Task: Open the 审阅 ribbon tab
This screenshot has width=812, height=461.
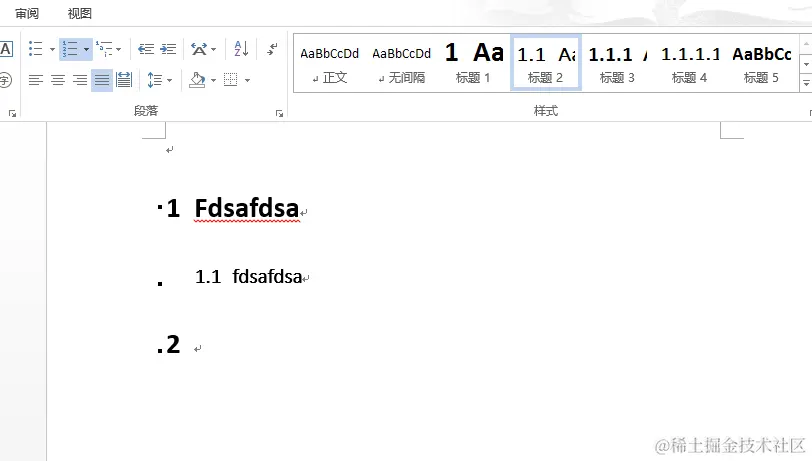Action: tap(26, 13)
